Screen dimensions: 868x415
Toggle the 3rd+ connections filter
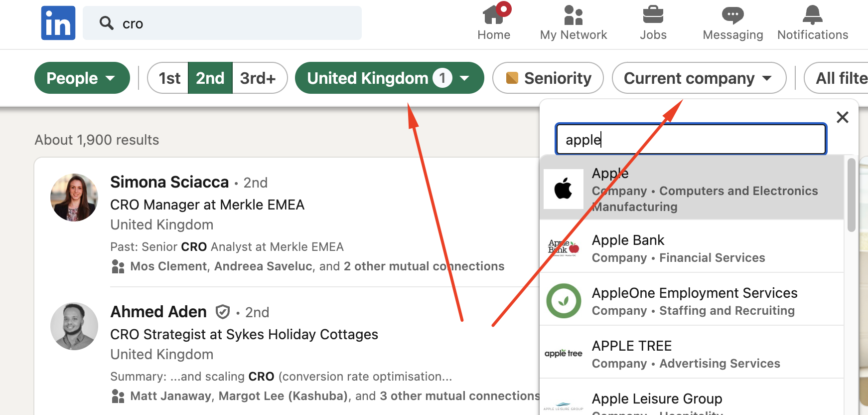[x=259, y=78]
